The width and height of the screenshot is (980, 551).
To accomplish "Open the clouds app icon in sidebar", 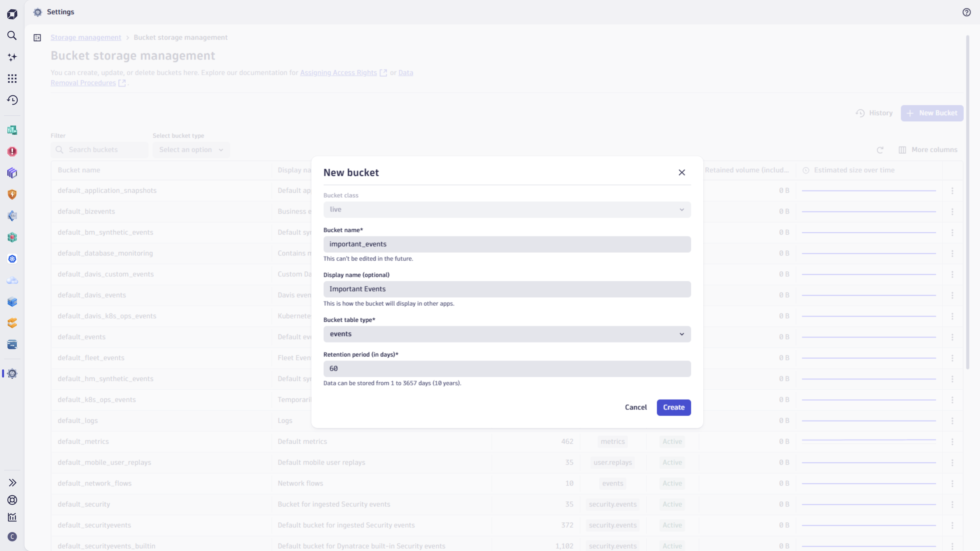I will click(12, 280).
